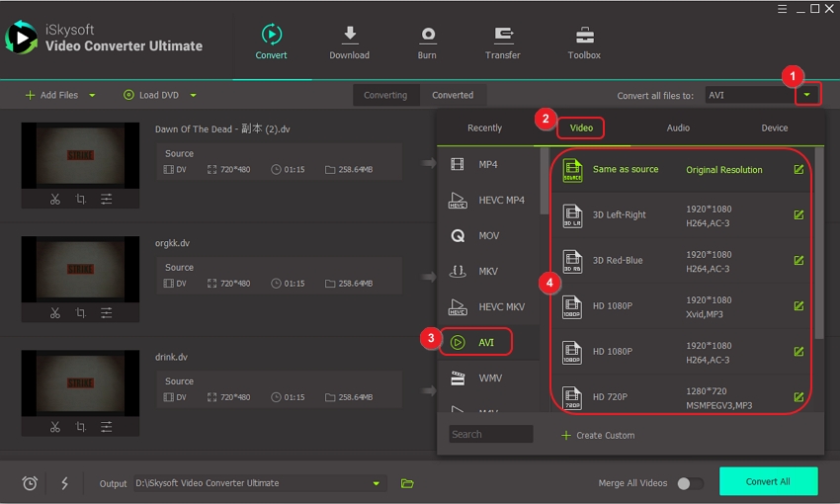The width and height of the screenshot is (840, 504).
Task: Expand the Add Files dropdown arrow
Action: click(93, 96)
